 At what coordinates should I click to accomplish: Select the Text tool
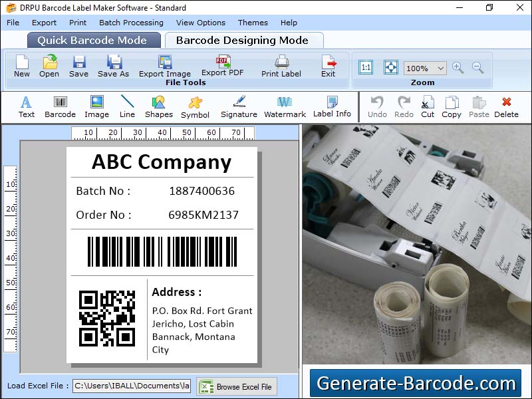[x=26, y=106]
